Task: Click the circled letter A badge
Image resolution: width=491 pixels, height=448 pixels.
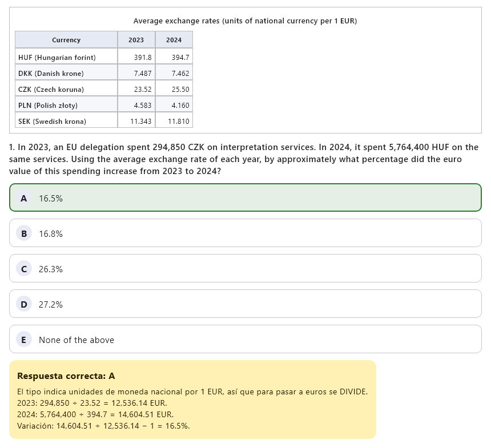Action: pos(24,198)
